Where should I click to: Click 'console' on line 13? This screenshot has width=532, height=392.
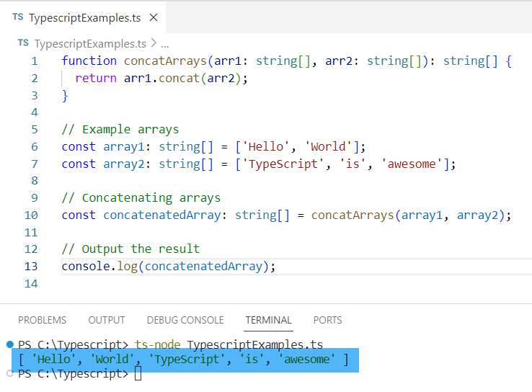pos(86,266)
